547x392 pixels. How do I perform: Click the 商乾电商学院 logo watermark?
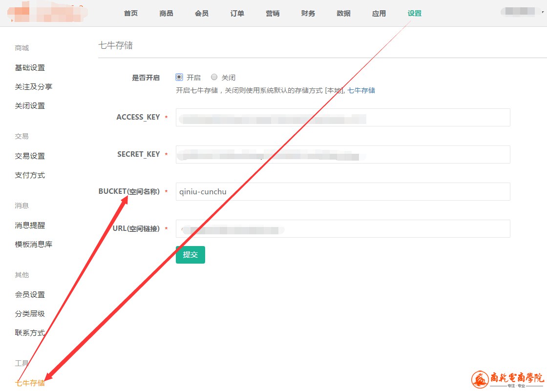[x=508, y=379]
